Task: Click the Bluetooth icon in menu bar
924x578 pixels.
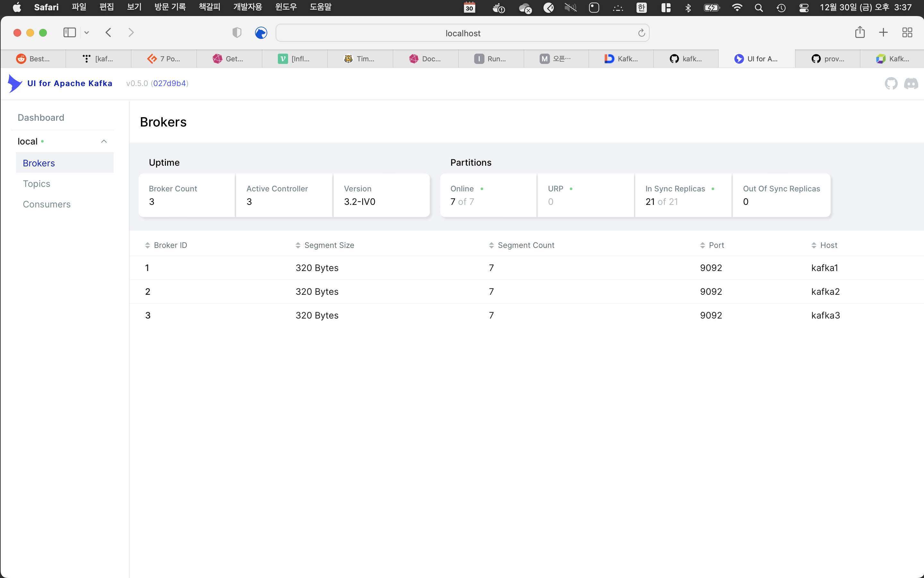Action: pos(688,8)
